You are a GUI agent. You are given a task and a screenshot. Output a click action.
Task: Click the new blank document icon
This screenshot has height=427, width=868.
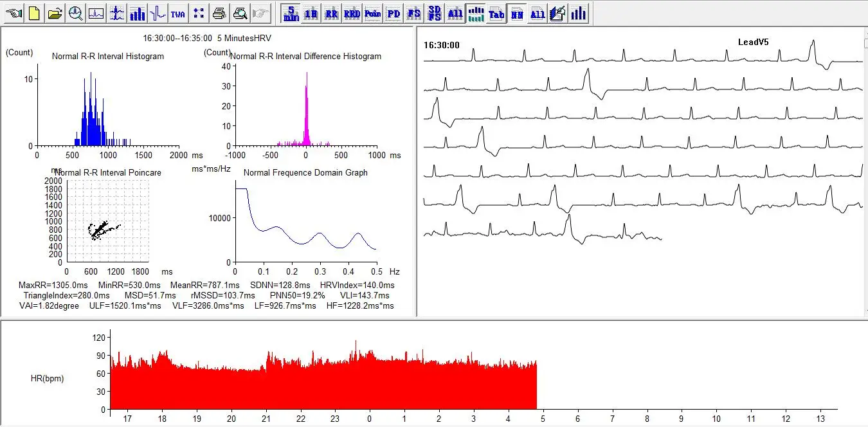click(x=35, y=13)
